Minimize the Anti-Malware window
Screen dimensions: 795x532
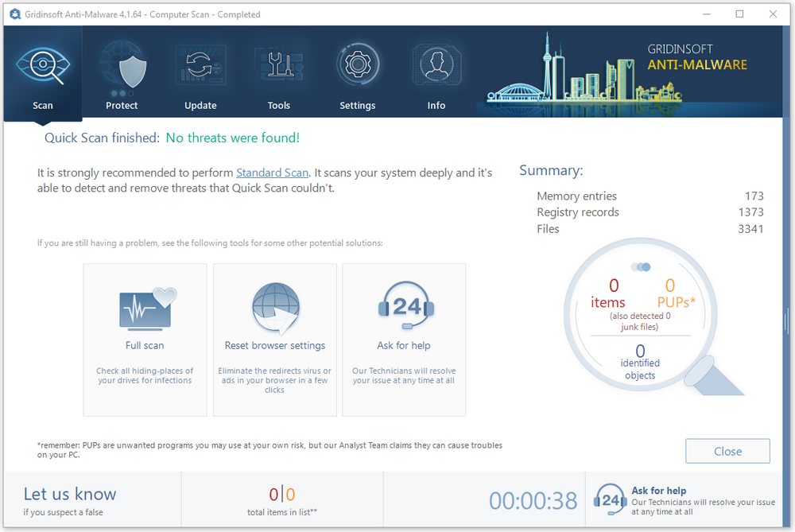point(707,14)
